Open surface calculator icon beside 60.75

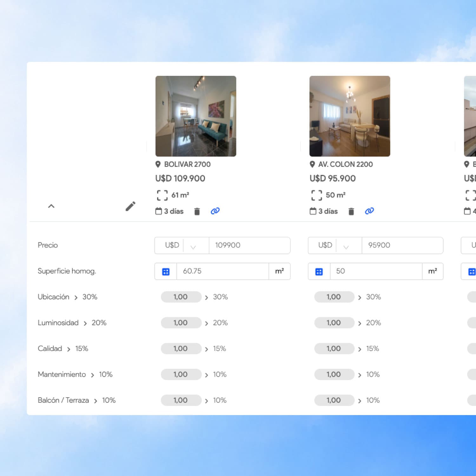pyautogui.click(x=166, y=272)
